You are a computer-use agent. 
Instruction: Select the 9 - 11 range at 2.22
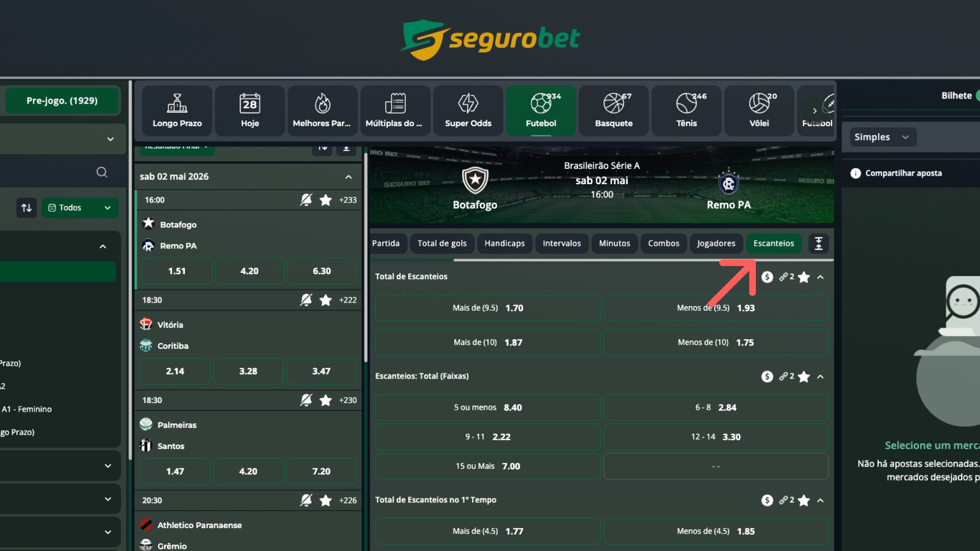(488, 437)
